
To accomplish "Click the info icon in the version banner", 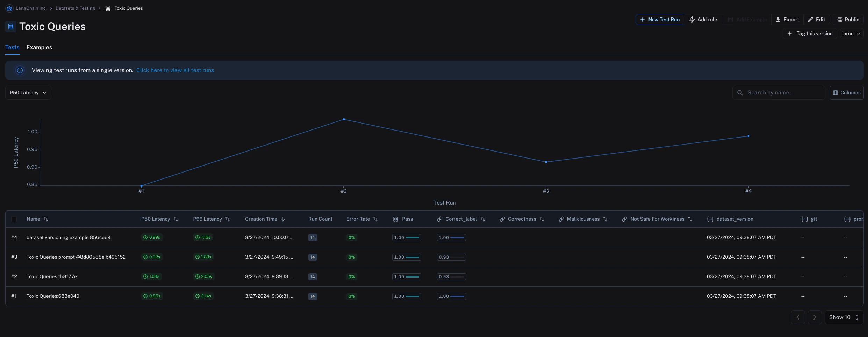I will pos(20,70).
